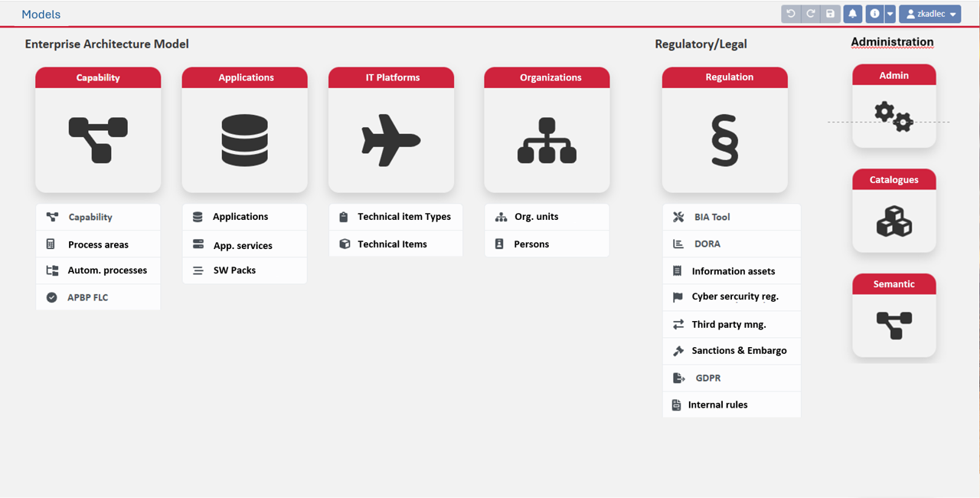Open the Applications database tile icon
This screenshot has height=498, width=980.
pyautogui.click(x=244, y=140)
